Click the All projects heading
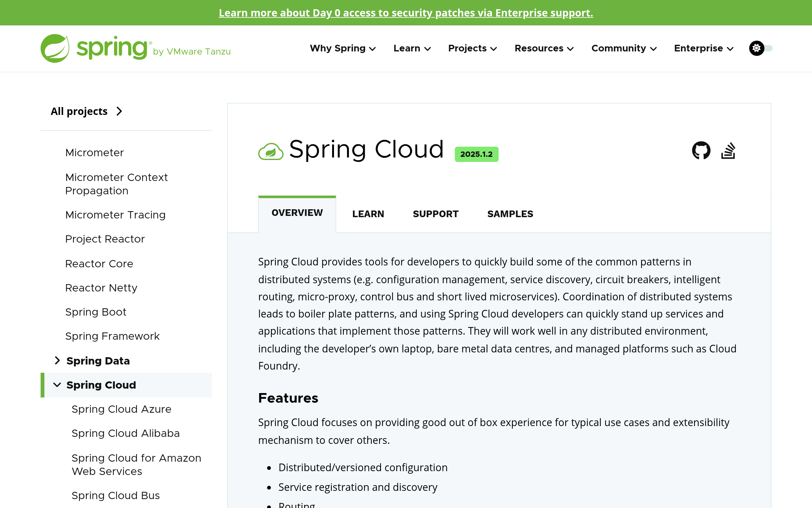The image size is (812, 508). click(79, 111)
